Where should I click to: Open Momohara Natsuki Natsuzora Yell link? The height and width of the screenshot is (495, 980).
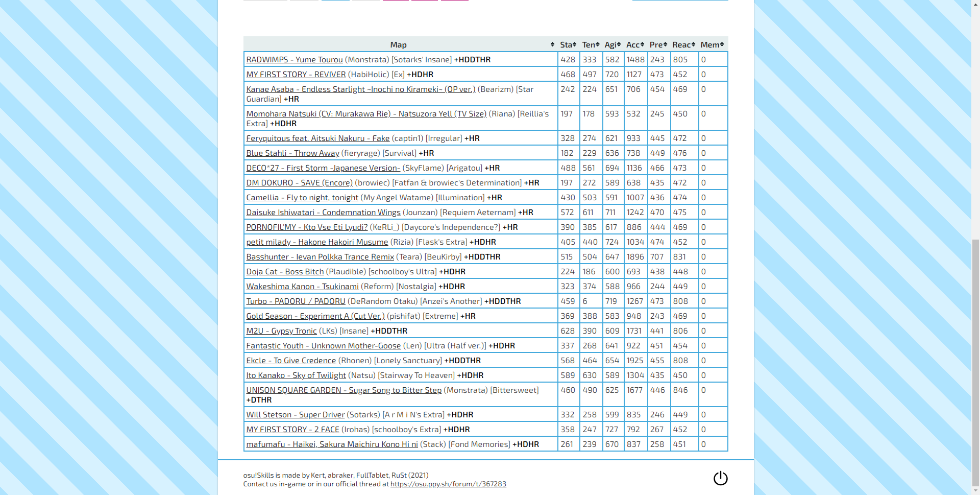(366, 114)
